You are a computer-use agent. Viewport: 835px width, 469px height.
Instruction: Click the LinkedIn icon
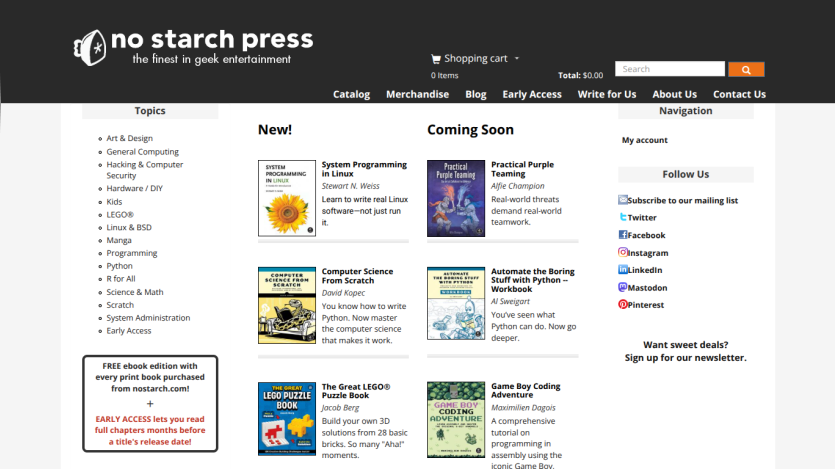(x=623, y=269)
